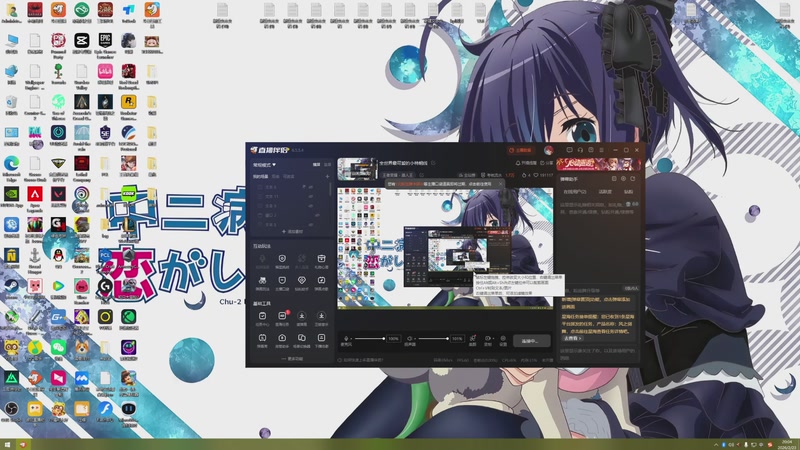The width and height of the screenshot is (800, 450).
Task: Open the binoculars-like icon in 互动玩法
Action: click(x=262, y=282)
